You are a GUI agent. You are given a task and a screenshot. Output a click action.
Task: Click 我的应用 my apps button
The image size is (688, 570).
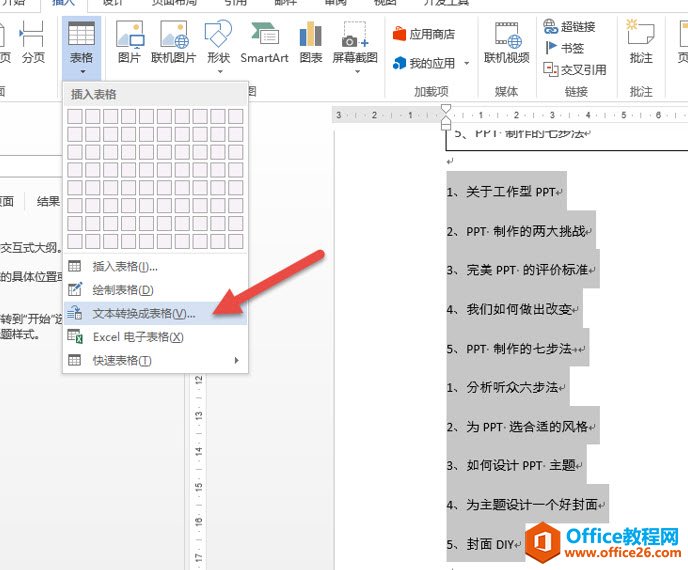424,63
